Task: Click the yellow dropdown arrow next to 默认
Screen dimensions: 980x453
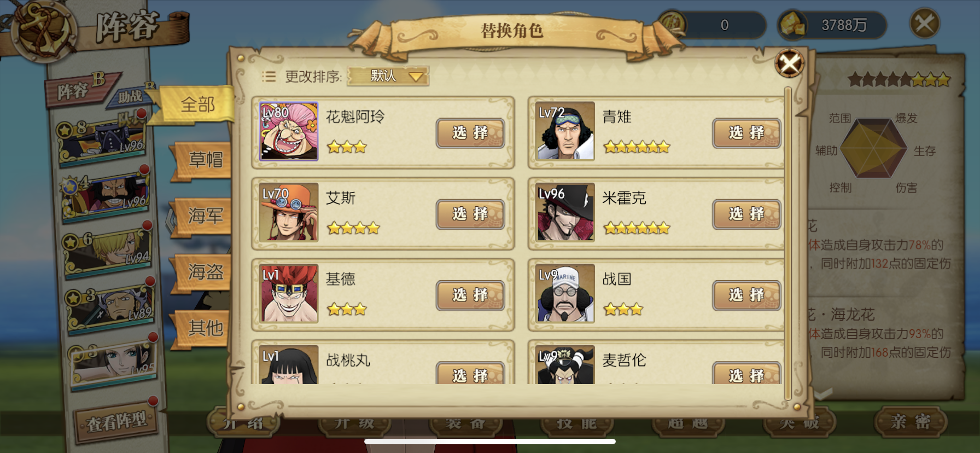Action: point(416,77)
